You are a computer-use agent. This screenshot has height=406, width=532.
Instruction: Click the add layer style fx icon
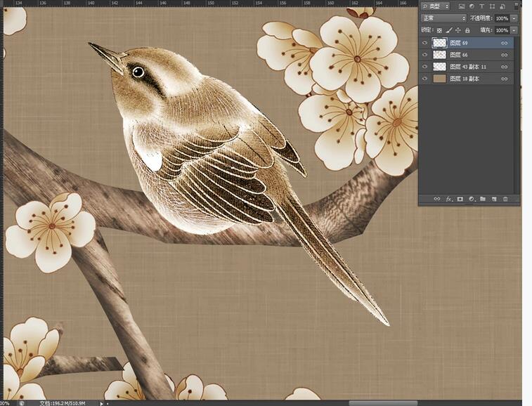tap(448, 199)
